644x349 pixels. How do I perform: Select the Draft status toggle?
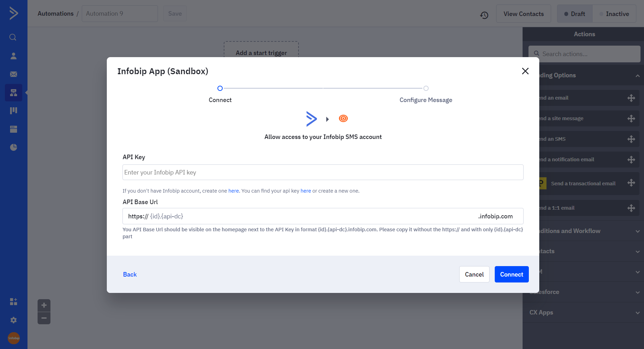point(574,14)
